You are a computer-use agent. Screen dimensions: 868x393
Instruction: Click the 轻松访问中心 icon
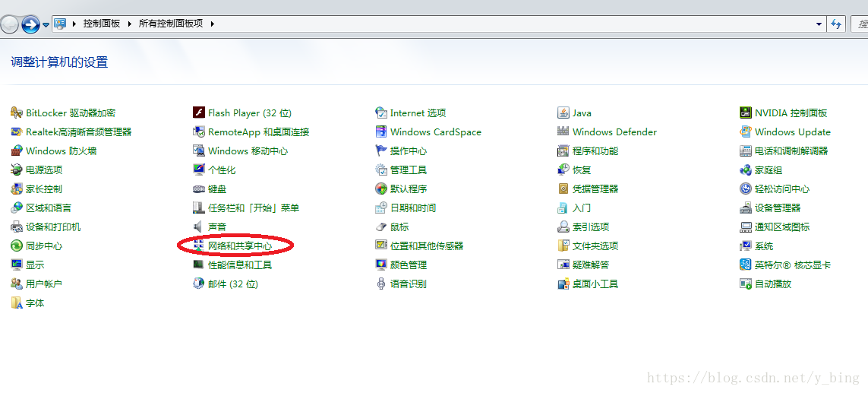click(x=746, y=189)
